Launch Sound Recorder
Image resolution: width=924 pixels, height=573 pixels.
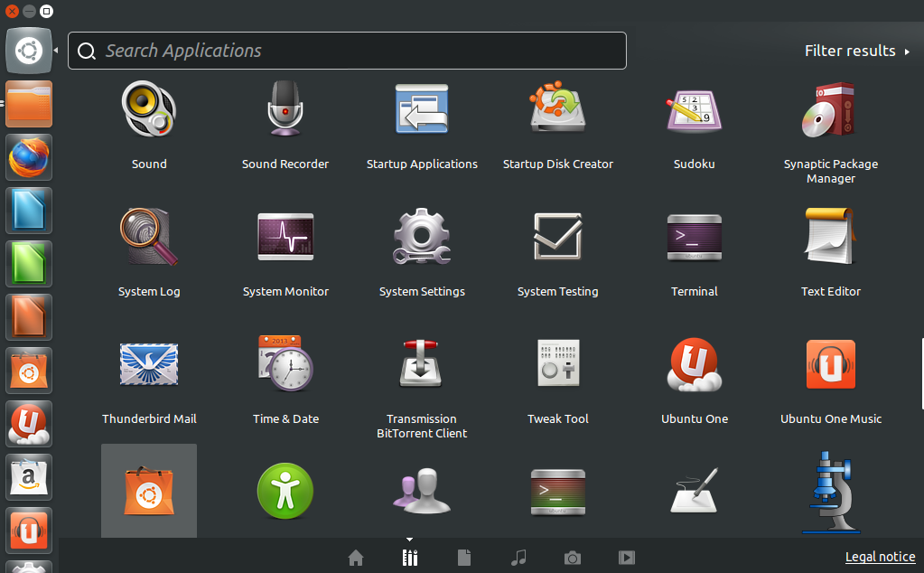pos(285,109)
